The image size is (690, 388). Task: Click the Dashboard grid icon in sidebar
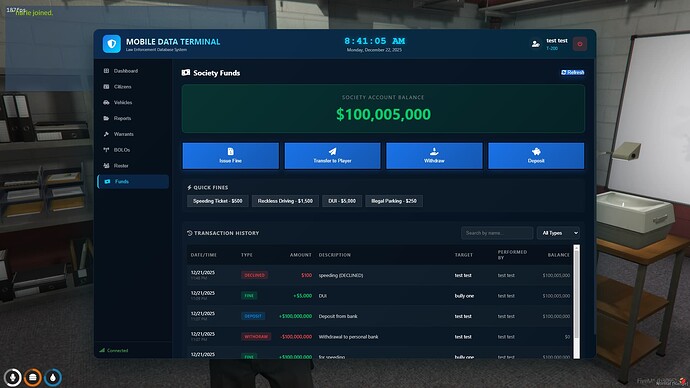[x=106, y=71]
